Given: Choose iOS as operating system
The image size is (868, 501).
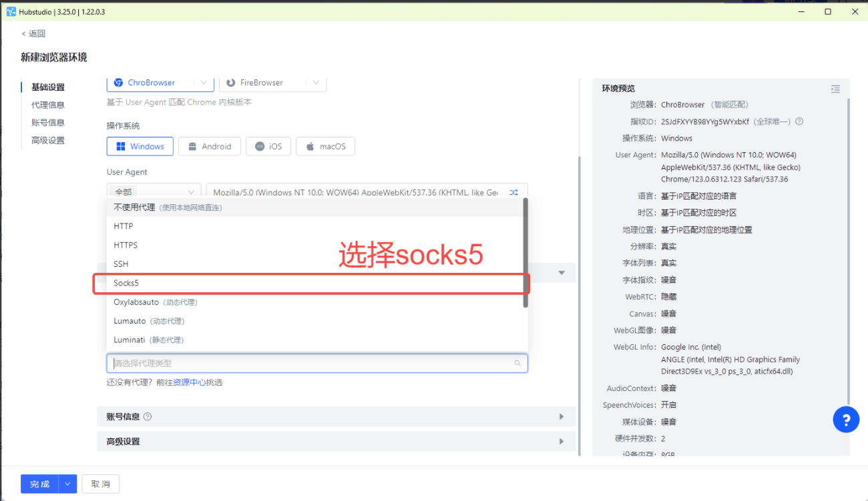Looking at the screenshot, I should click(x=268, y=147).
